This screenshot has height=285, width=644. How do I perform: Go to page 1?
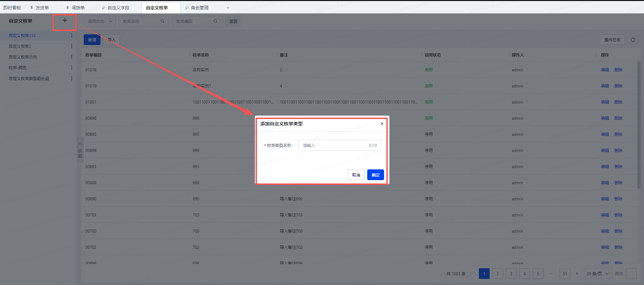pyautogui.click(x=484, y=274)
